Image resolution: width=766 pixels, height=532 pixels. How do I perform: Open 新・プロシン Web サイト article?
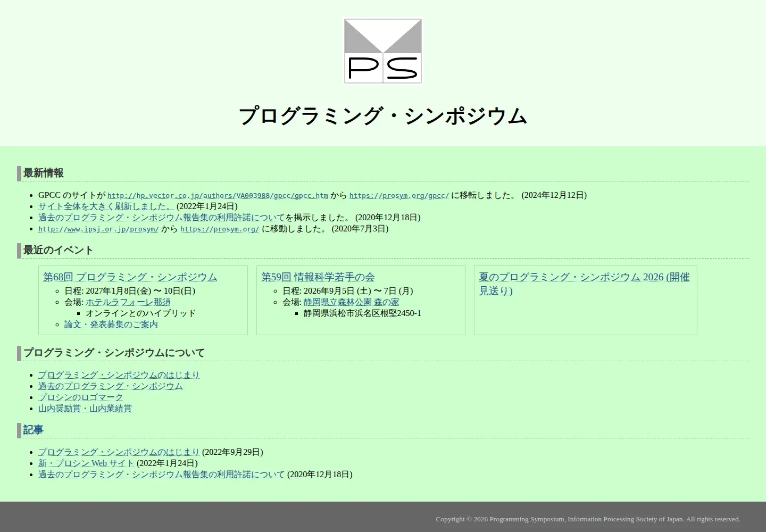pos(86,463)
